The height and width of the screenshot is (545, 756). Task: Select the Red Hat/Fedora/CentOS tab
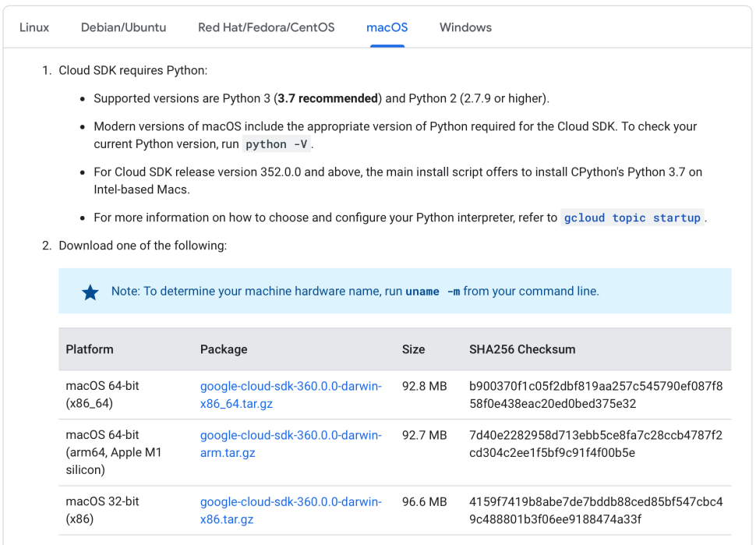pyautogui.click(x=266, y=27)
